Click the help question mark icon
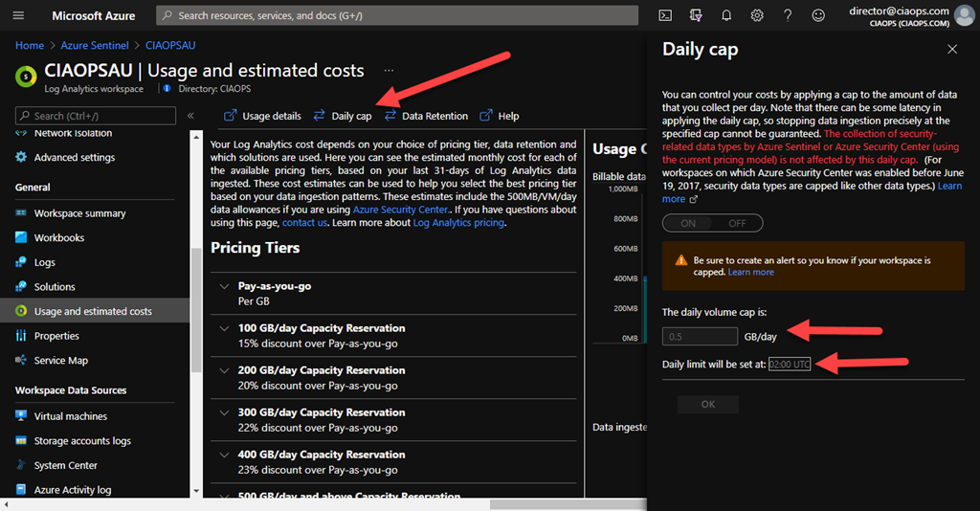Image resolution: width=980 pixels, height=511 pixels. 788,15
